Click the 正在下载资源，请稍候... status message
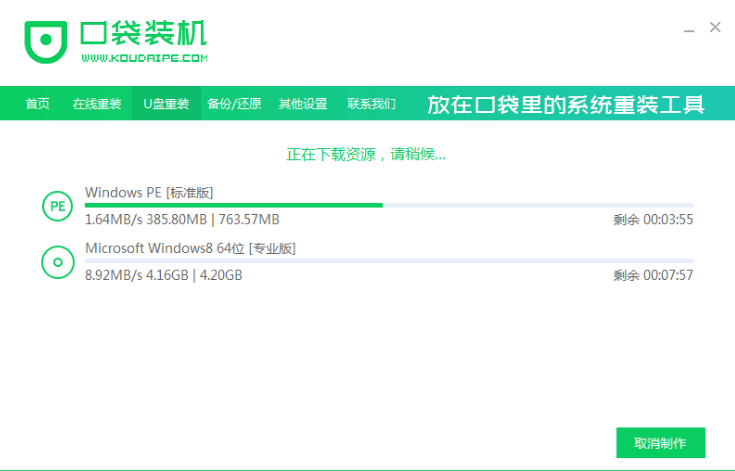Image resolution: width=735 pixels, height=471 pixels. coord(366,154)
